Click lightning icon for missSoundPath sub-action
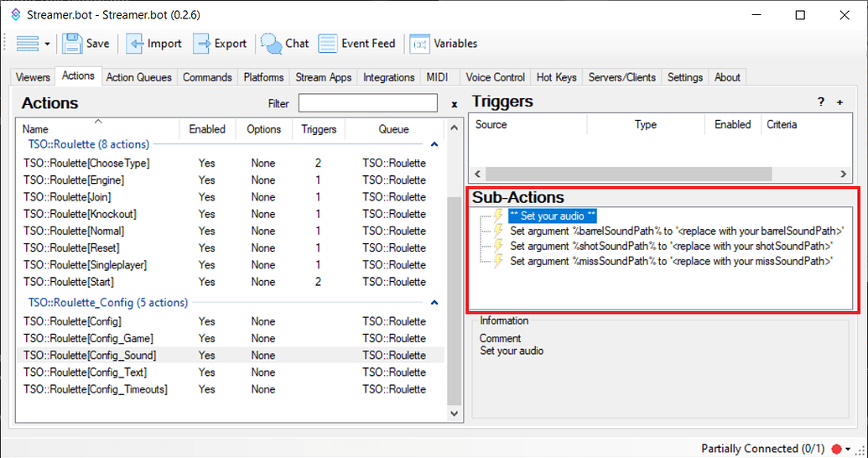 (498, 260)
